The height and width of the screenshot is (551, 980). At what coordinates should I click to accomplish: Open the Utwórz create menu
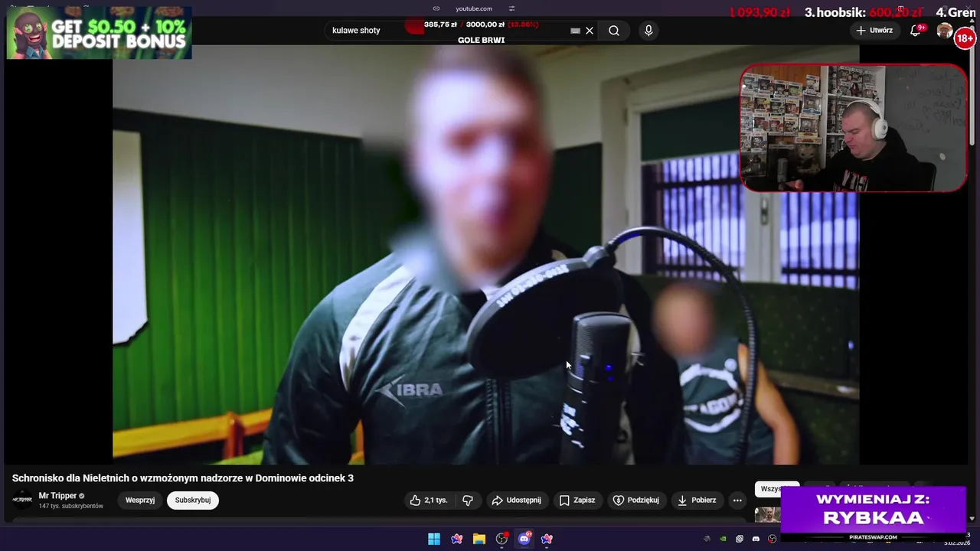pos(874,31)
